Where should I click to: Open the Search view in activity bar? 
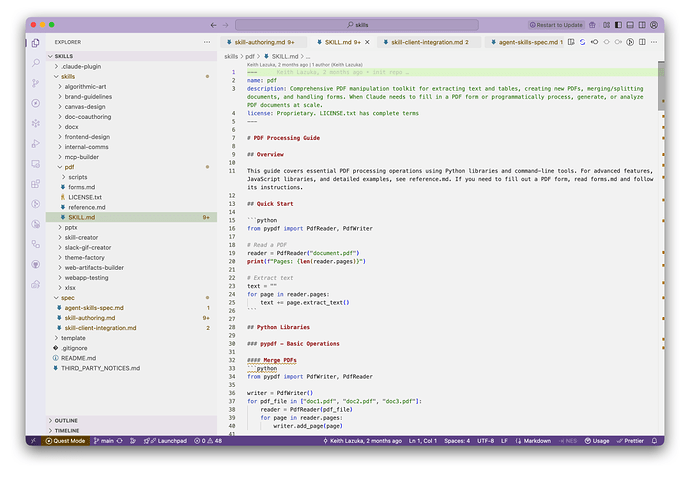pyautogui.click(x=36, y=62)
